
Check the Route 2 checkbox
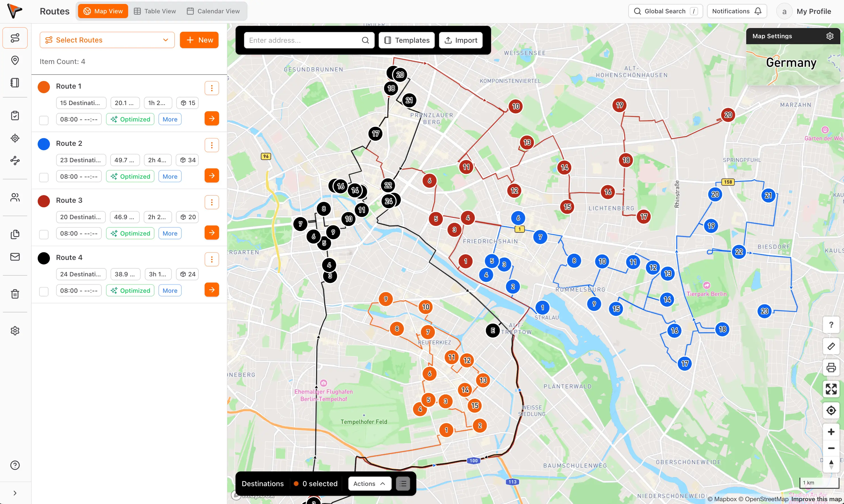pos(44,177)
